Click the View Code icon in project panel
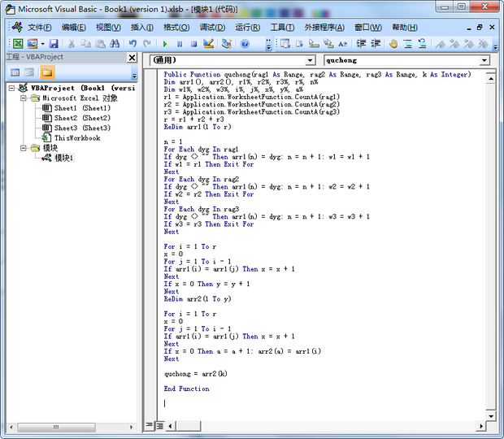Image resolution: width=504 pixels, height=439 pixels. point(15,72)
